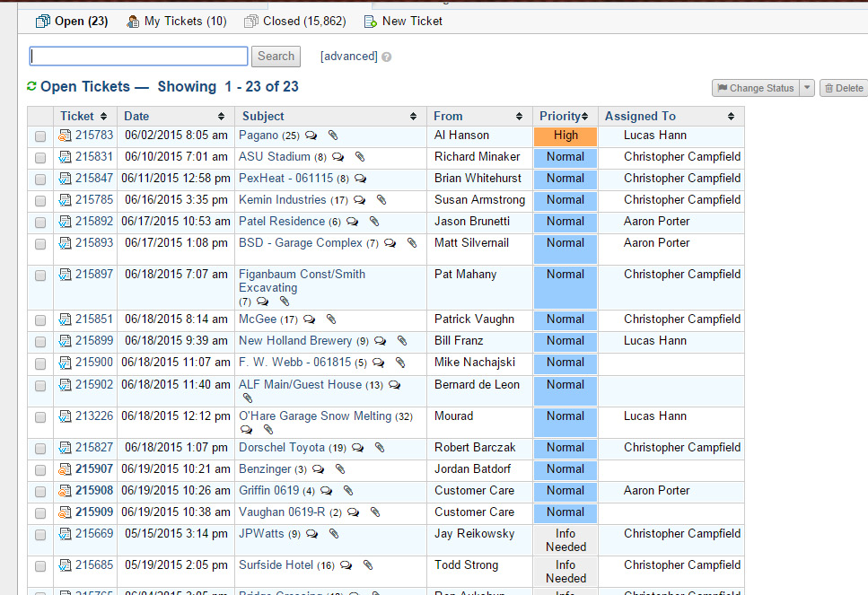868x595 pixels.
Task: Click the paperclip for BSD - Garage Complex
Action: (412, 243)
